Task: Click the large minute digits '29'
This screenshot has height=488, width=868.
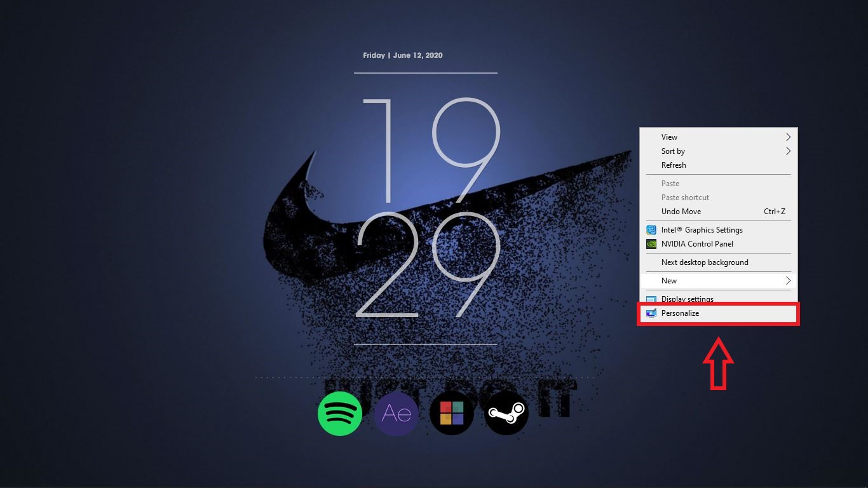Action: [428, 266]
